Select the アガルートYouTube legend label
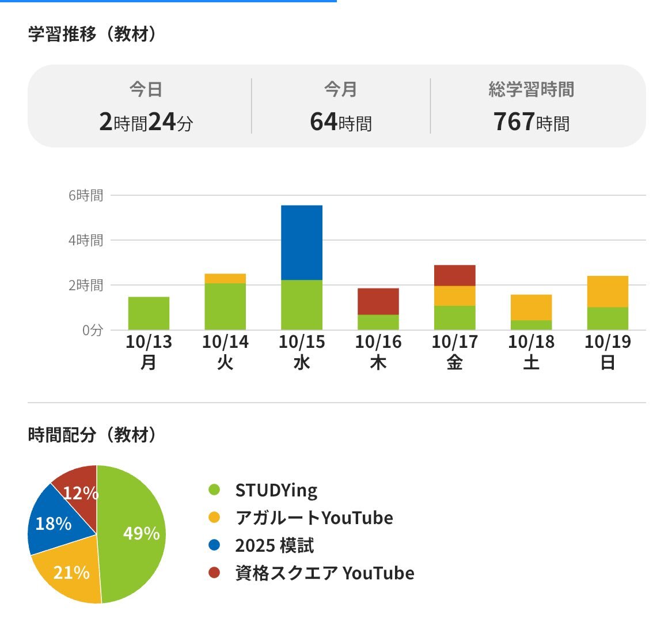Image resolution: width=672 pixels, height=622 pixels. coord(314,518)
